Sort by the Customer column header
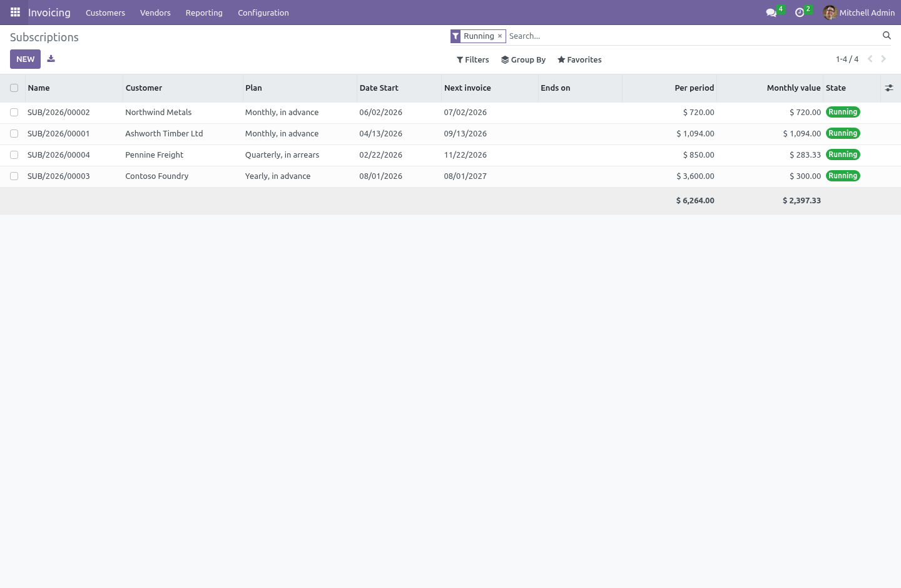Image resolution: width=901 pixels, height=588 pixels. (x=183, y=88)
